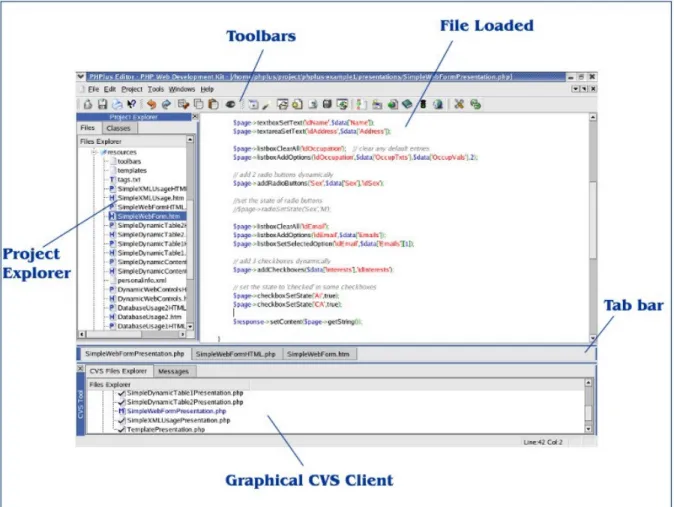
Task: Open the Messages tab
Action: (174, 371)
